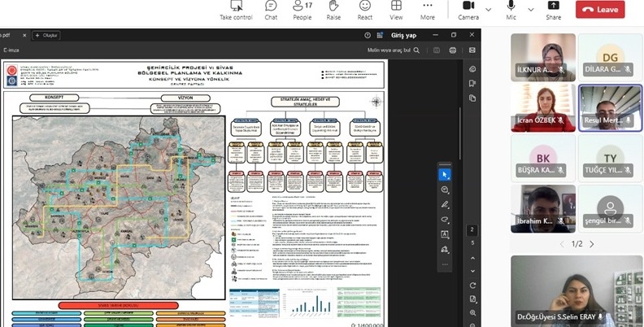Start sharing with the Share button
644x327 pixels.
553,10
